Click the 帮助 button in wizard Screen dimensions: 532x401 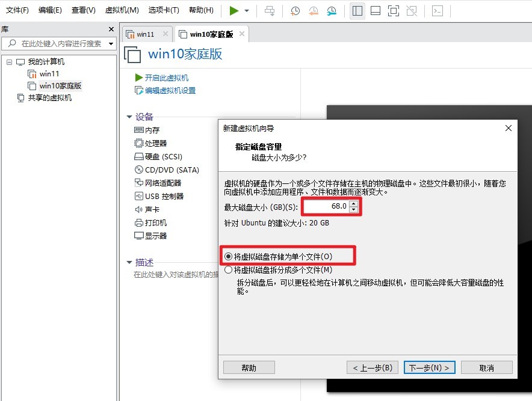point(249,368)
